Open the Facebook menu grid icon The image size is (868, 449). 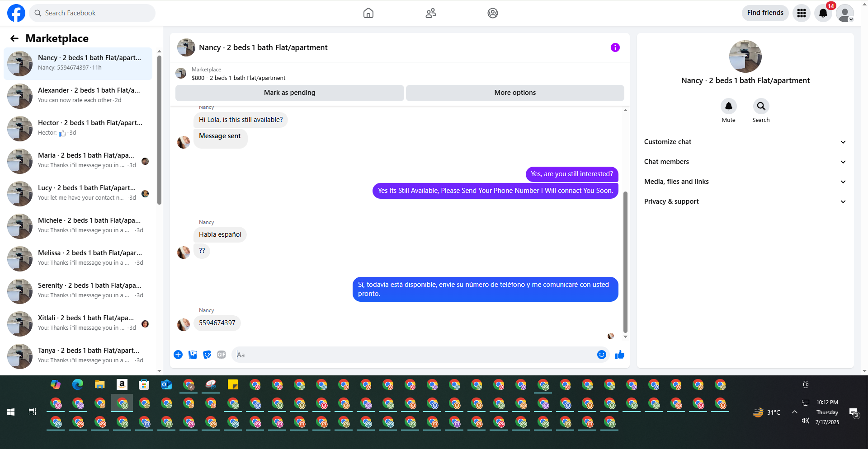point(802,13)
